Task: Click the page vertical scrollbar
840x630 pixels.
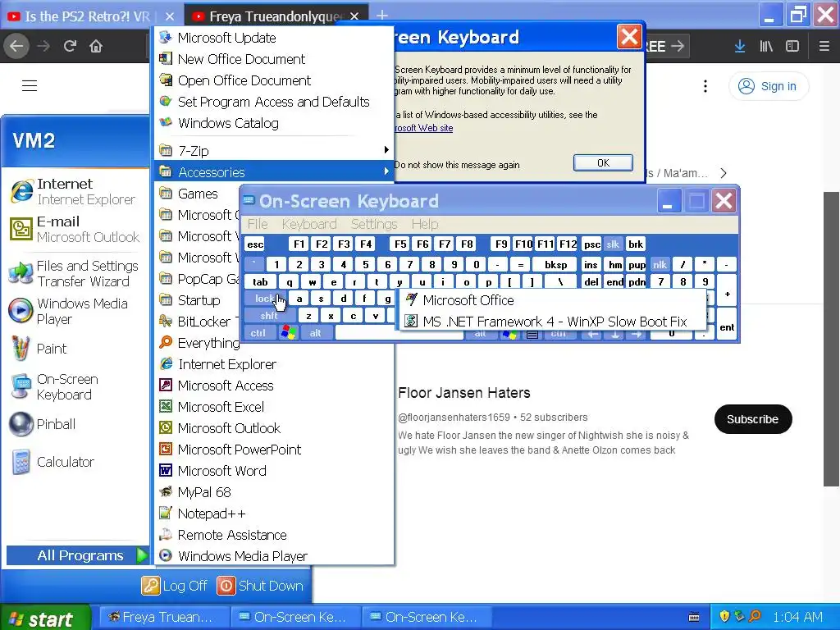Action: 832,339
